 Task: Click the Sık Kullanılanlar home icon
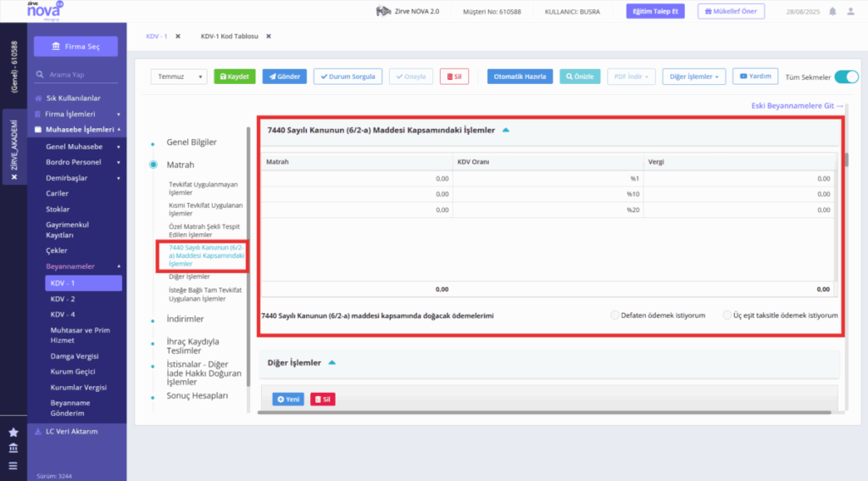[38, 98]
